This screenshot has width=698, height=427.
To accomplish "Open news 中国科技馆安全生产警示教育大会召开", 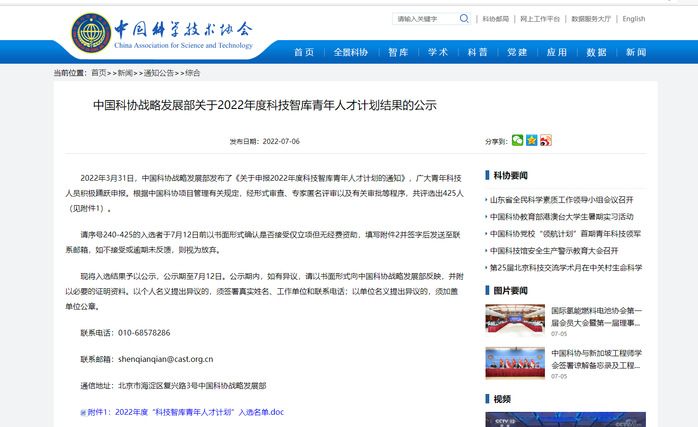I will pos(554,251).
